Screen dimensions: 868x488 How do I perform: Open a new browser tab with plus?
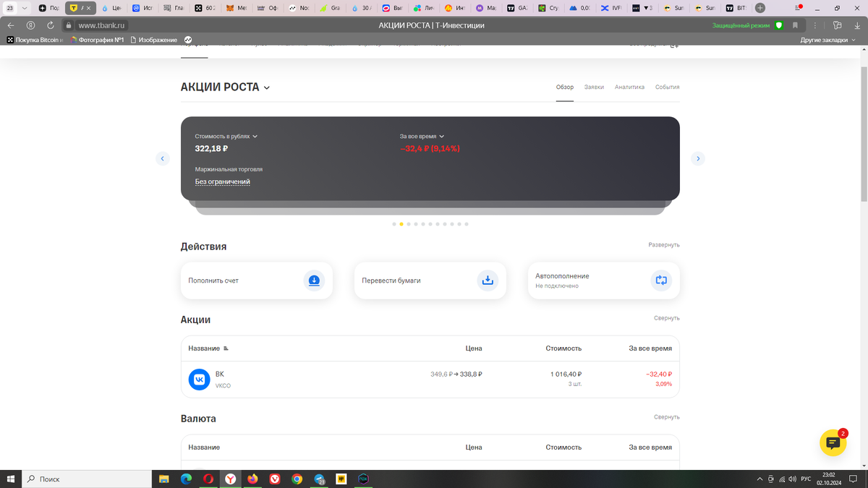point(760,8)
